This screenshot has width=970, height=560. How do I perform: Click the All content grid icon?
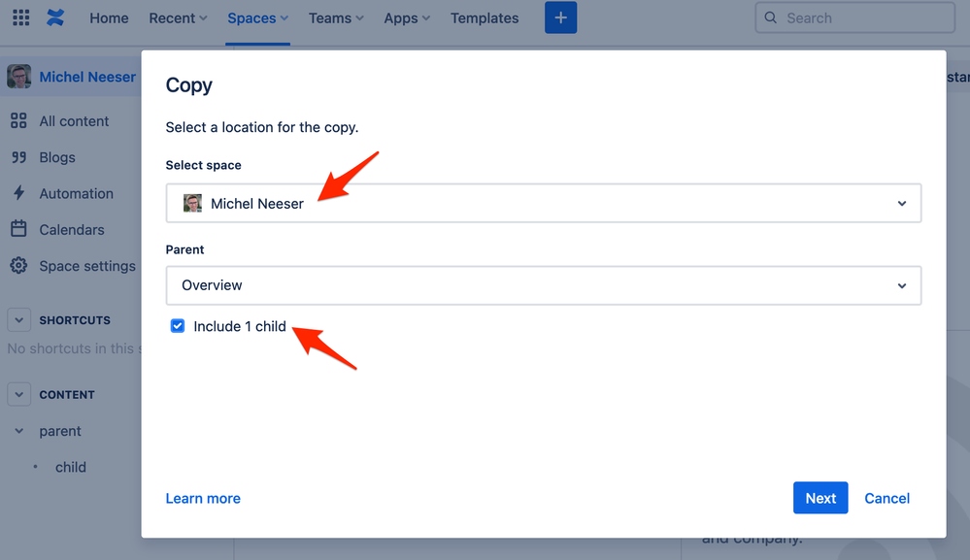click(x=18, y=120)
